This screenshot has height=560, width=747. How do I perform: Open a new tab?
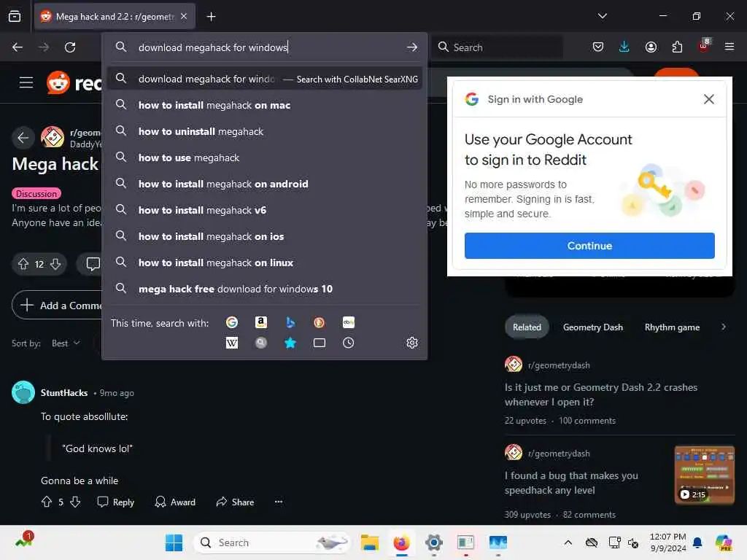[x=211, y=17]
